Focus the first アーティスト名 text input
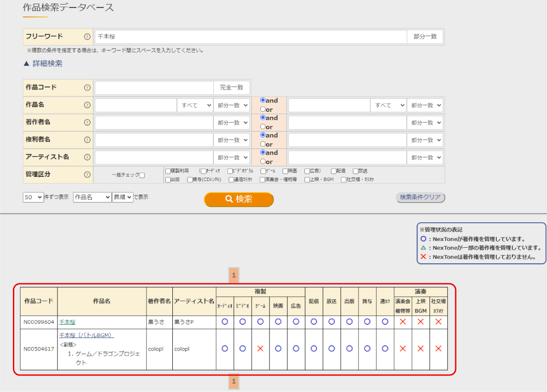 pyautogui.click(x=154, y=157)
